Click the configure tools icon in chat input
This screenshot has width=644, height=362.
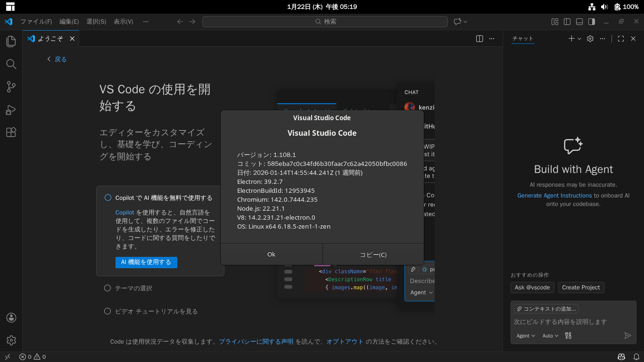pos(568,336)
